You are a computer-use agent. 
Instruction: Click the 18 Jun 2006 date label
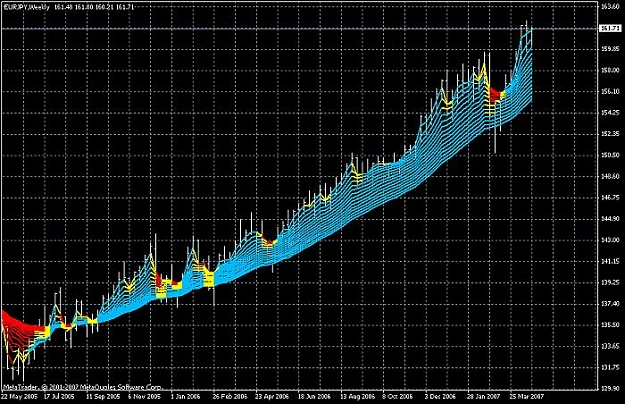click(314, 397)
